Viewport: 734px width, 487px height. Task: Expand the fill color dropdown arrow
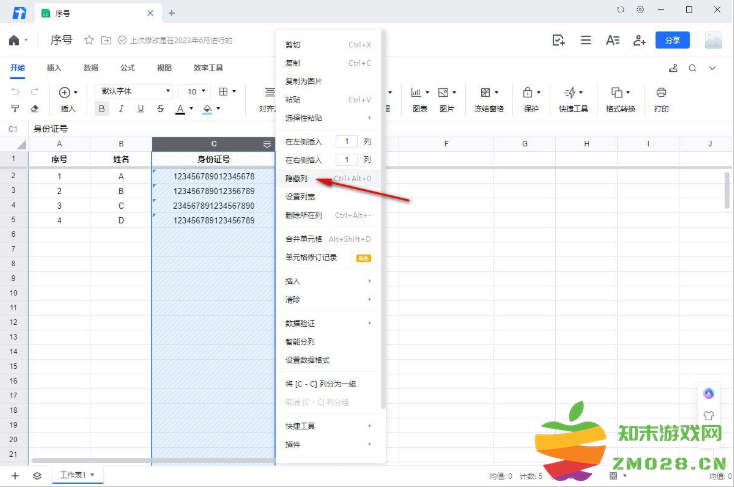coord(220,108)
